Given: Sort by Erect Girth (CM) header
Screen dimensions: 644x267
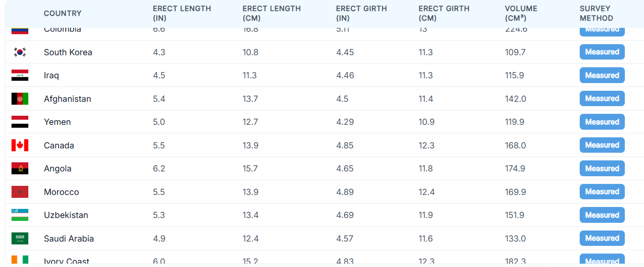Looking at the screenshot, I should coord(444,13).
